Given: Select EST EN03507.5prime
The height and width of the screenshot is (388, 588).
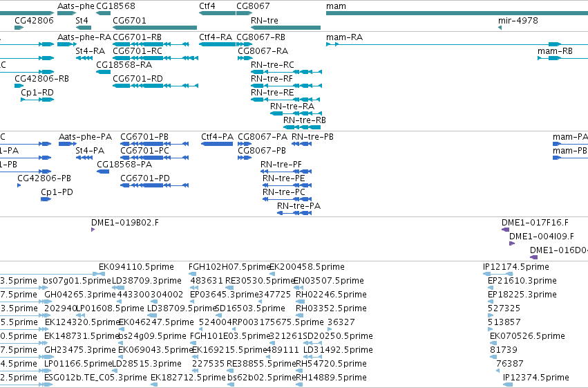Looking at the screenshot, I should (298, 288).
